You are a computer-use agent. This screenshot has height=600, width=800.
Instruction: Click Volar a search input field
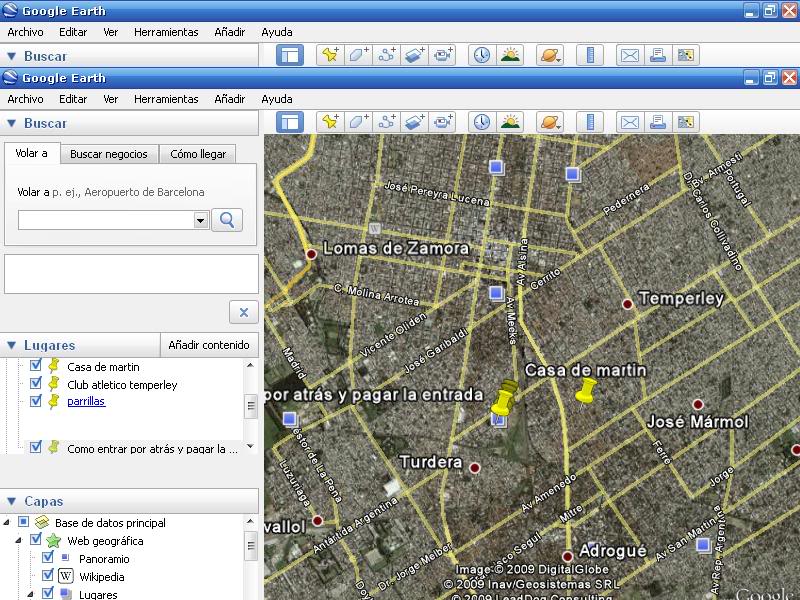[x=106, y=220]
